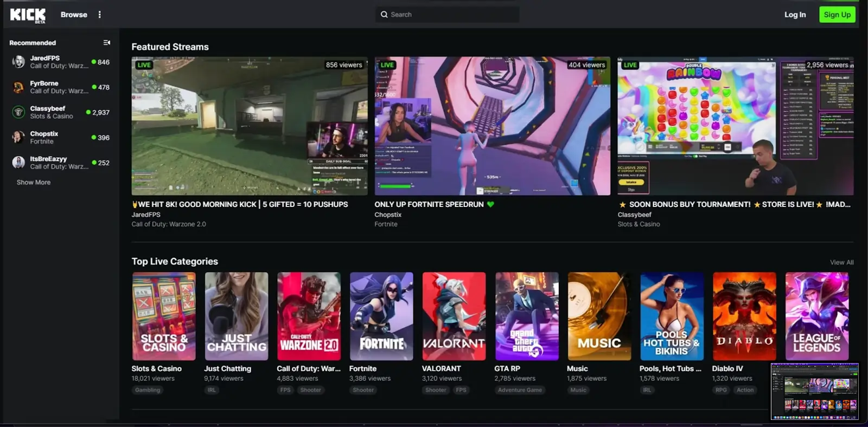This screenshot has width=868, height=427.
Task: Click LIVE badge on the JaredFPS stream
Action: pyautogui.click(x=144, y=65)
